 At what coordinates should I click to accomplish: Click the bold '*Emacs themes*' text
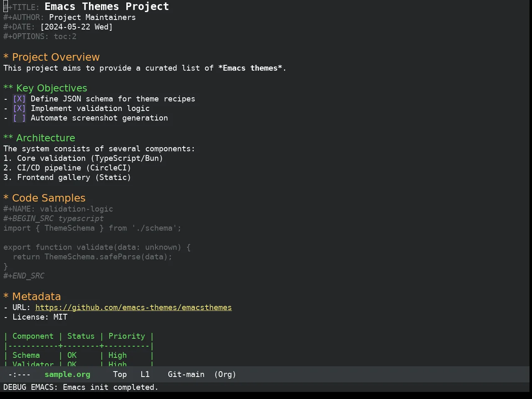[250, 68]
